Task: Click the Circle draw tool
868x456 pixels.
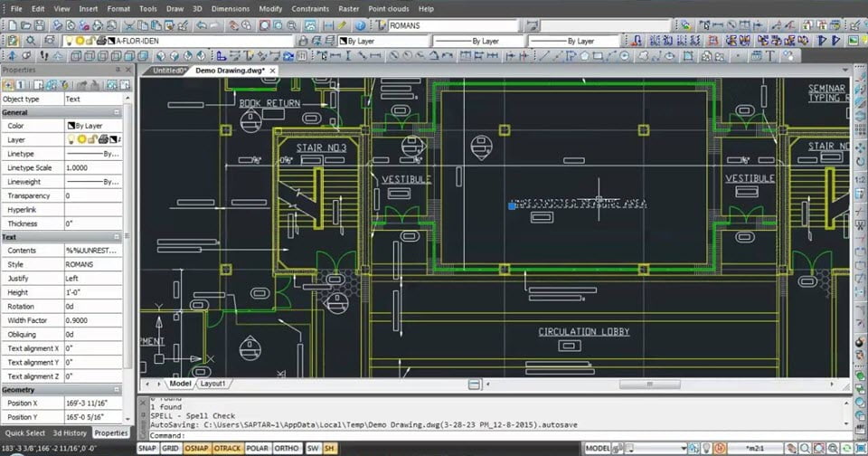Action: click(625, 55)
